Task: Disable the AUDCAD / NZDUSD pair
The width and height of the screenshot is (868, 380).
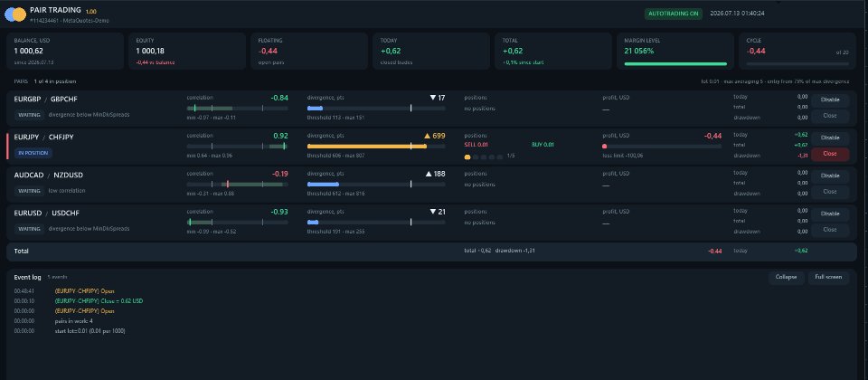Action: [830, 176]
